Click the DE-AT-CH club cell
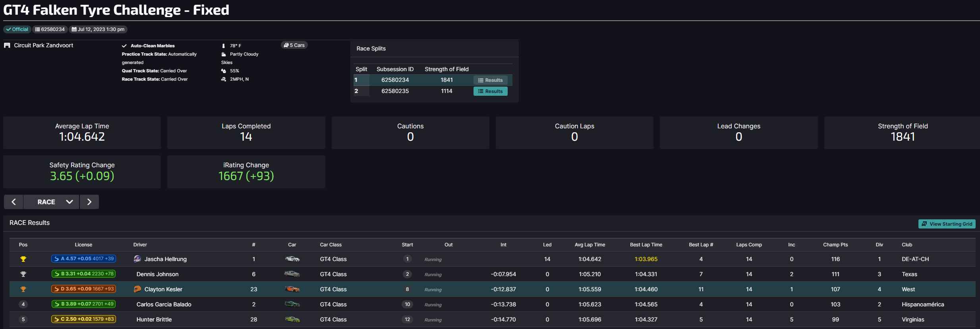This screenshot has width=980, height=329. [915, 259]
